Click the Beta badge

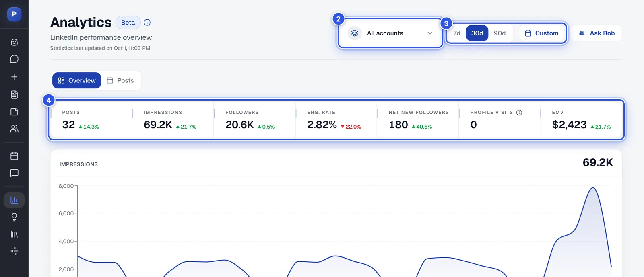coord(128,23)
